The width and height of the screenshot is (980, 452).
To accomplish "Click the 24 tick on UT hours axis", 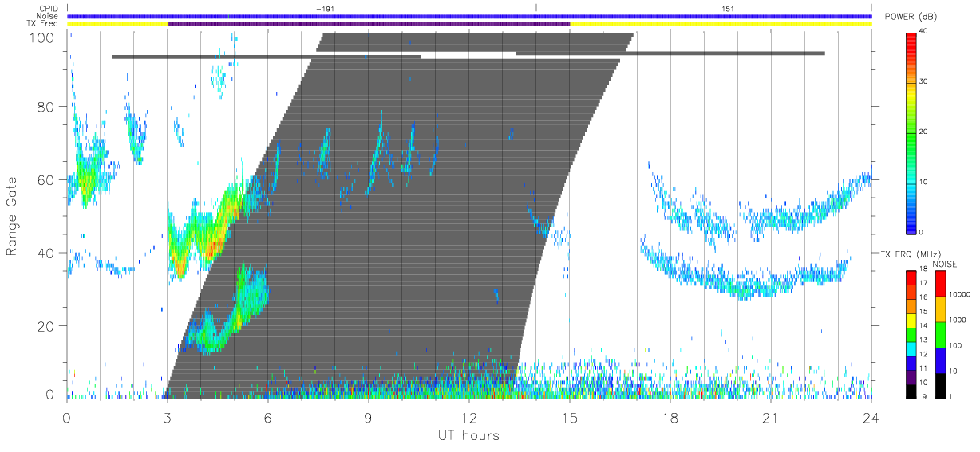I will click(x=871, y=417).
